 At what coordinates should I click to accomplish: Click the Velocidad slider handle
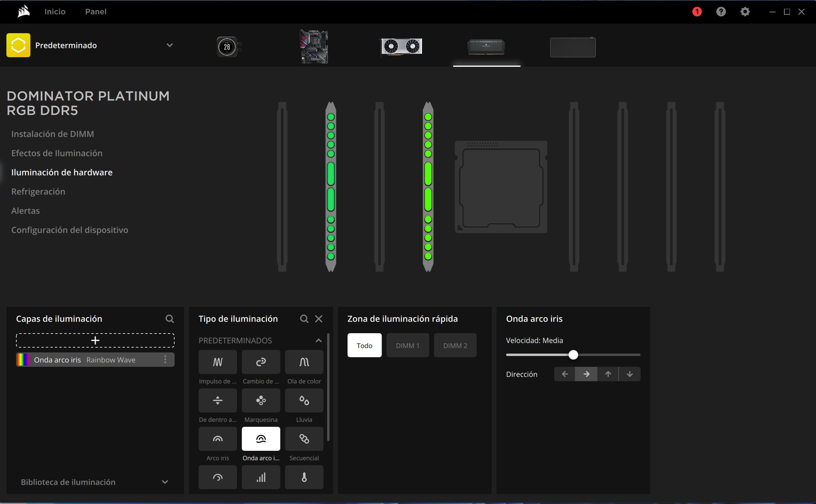pos(573,355)
